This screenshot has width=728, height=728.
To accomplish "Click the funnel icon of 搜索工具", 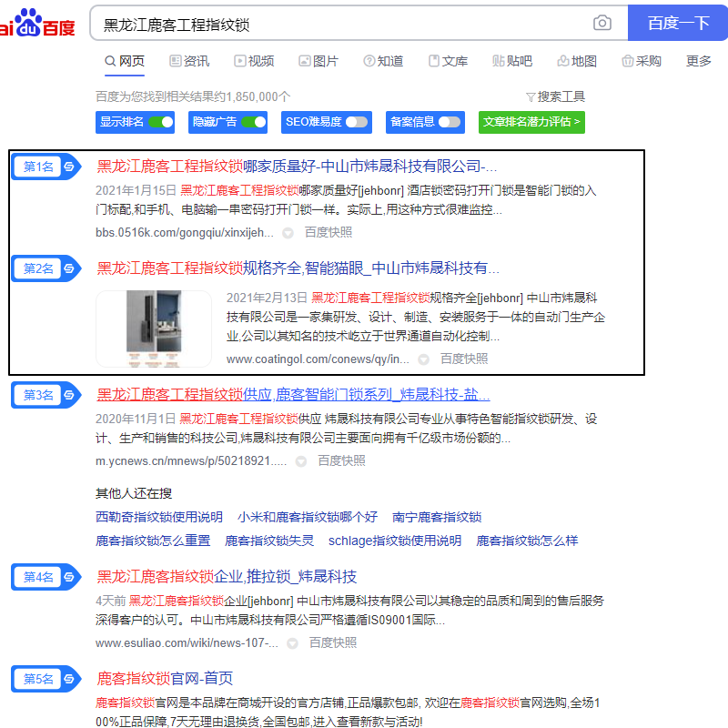I will [531, 97].
